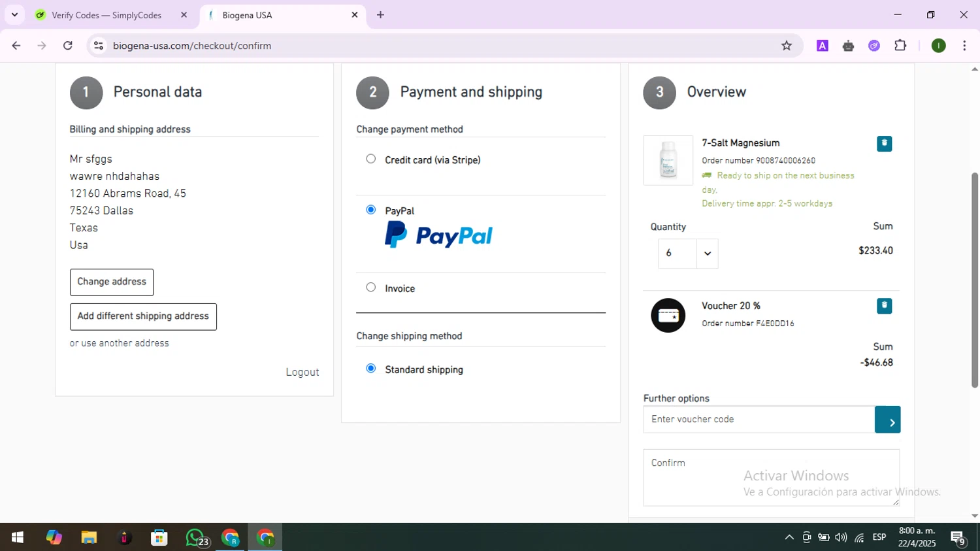980x551 pixels.
Task: Open Microsoft Store from the taskbar
Action: 159,537
